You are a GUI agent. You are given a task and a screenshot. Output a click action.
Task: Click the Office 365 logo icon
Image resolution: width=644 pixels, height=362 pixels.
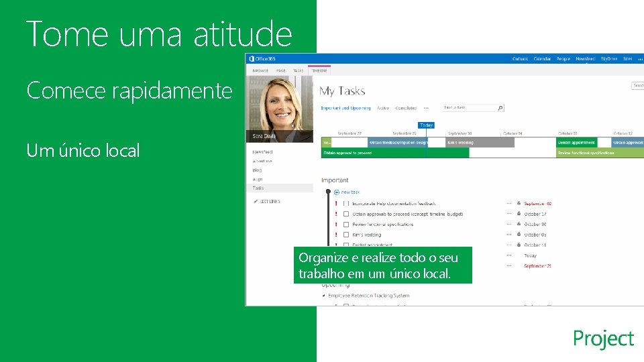[252, 59]
